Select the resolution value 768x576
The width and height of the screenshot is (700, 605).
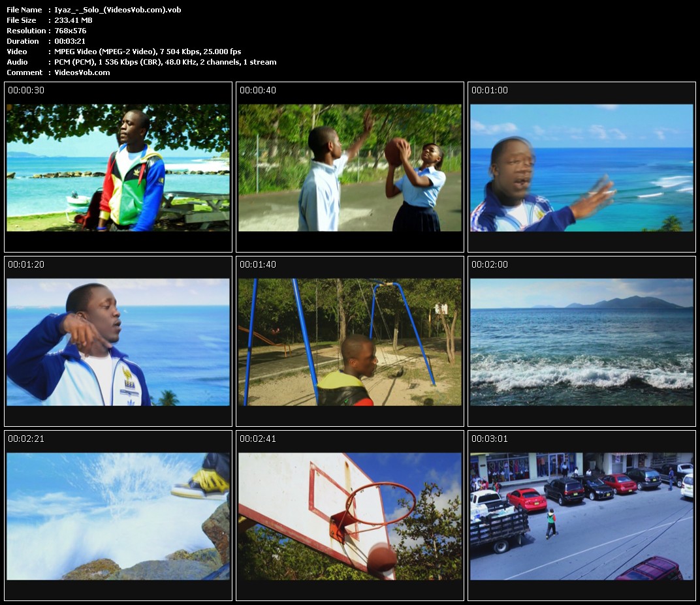(71, 31)
